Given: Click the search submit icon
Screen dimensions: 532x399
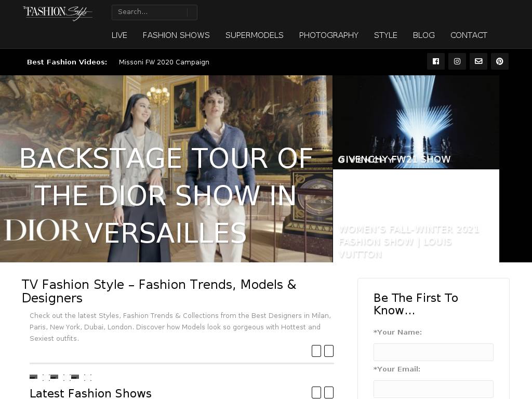Looking at the screenshot, I should coord(192,12).
